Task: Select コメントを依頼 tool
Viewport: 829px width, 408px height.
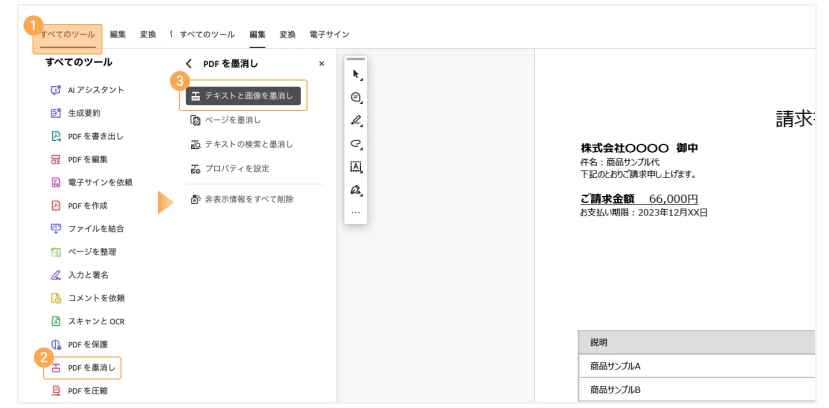Action: pyautogui.click(x=87, y=298)
